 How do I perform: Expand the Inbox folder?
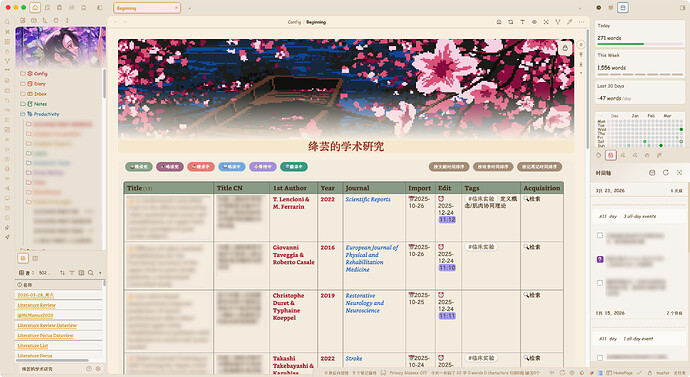(33, 94)
